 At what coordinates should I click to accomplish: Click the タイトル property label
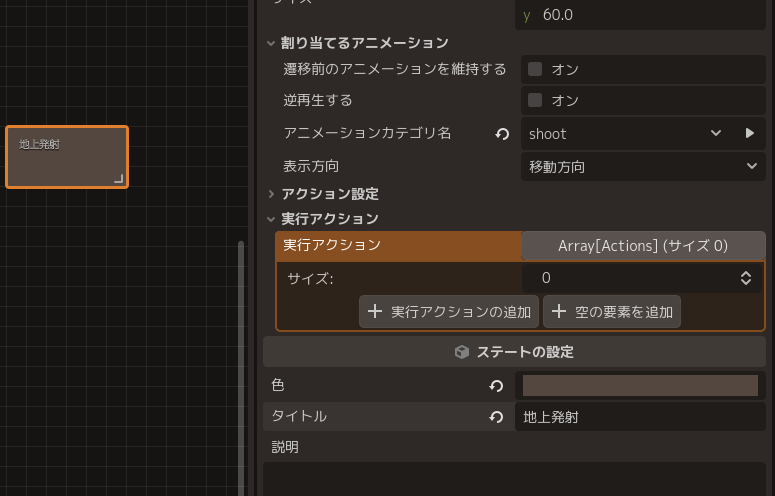coord(299,416)
